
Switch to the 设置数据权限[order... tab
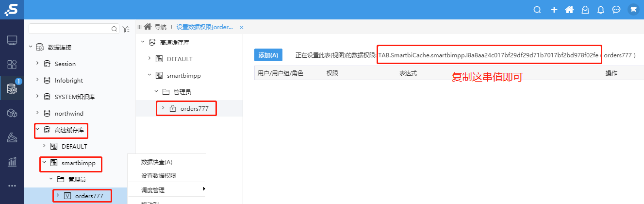pyautogui.click(x=204, y=27)
